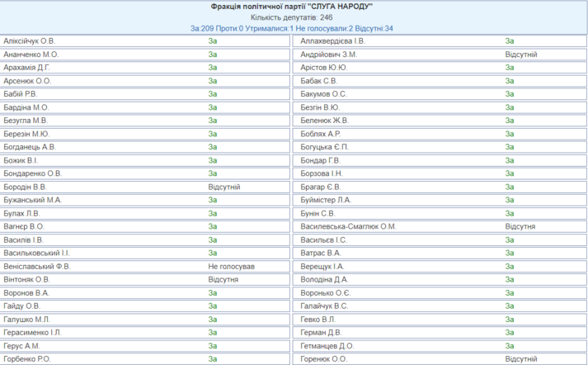Click the deputies count "Кількість депутатів: 246"

tap(292, 17)
